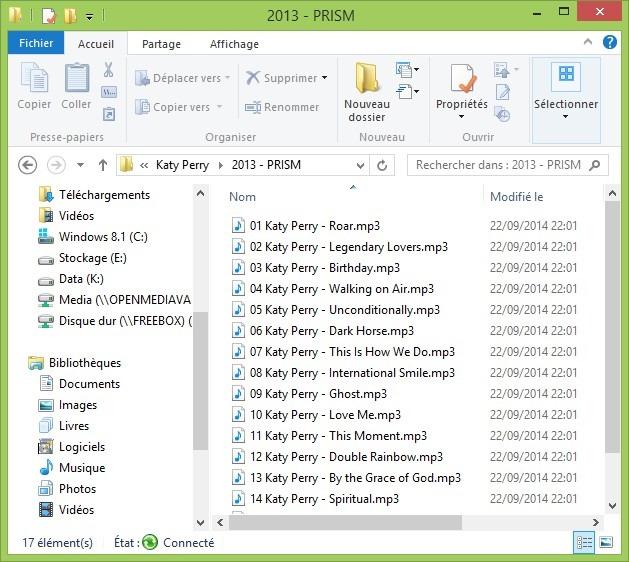Click the Musique library icon

[x=46, y=467]
